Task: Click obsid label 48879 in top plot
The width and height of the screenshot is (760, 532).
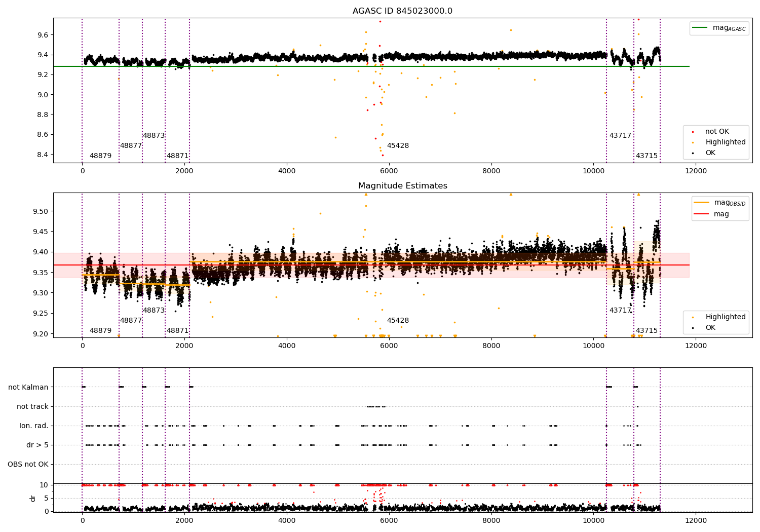Action: pyautogui.click(x=100, y=156)
